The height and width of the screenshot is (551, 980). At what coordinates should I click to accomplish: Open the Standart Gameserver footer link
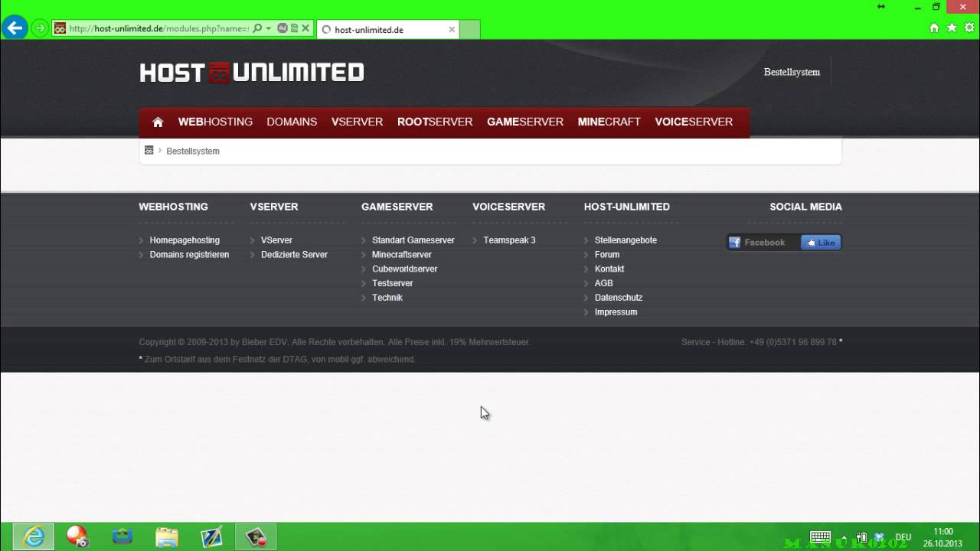click(413, 240)
